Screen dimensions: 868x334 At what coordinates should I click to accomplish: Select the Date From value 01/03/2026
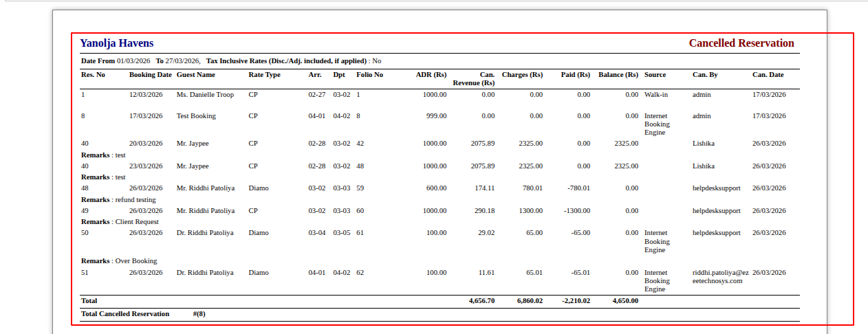coord(133,61)
